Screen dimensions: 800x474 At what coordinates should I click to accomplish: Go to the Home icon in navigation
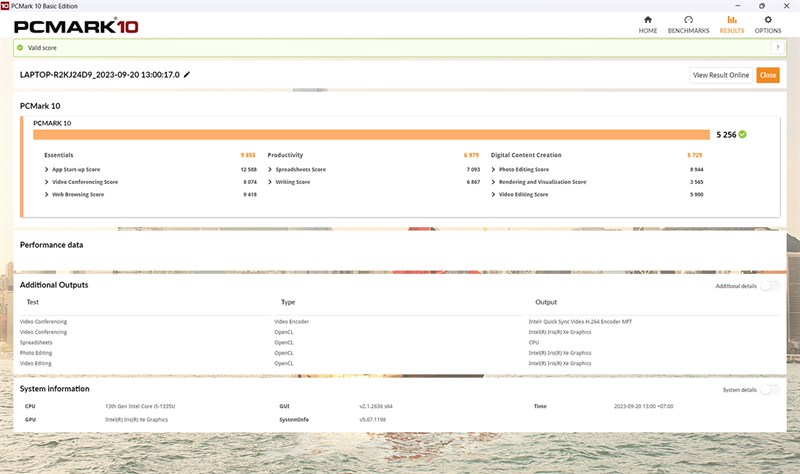[647, 20]
